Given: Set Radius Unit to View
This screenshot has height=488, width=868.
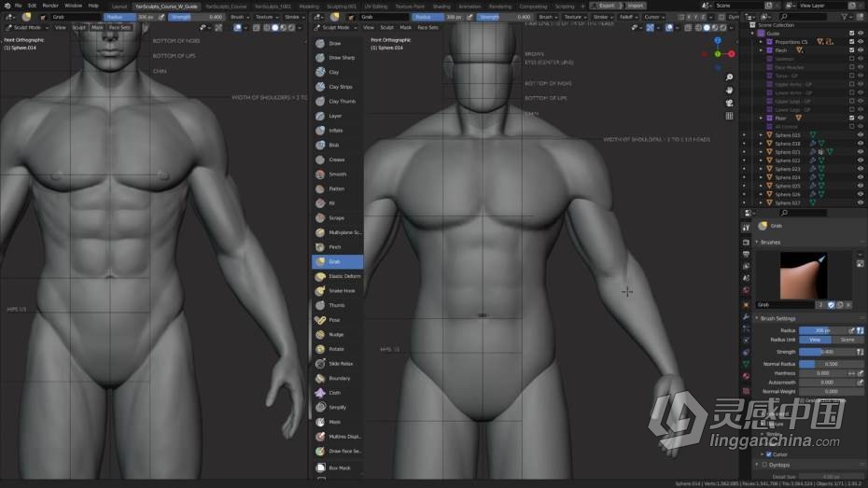Looking at the screenshot, I should 815,340.
